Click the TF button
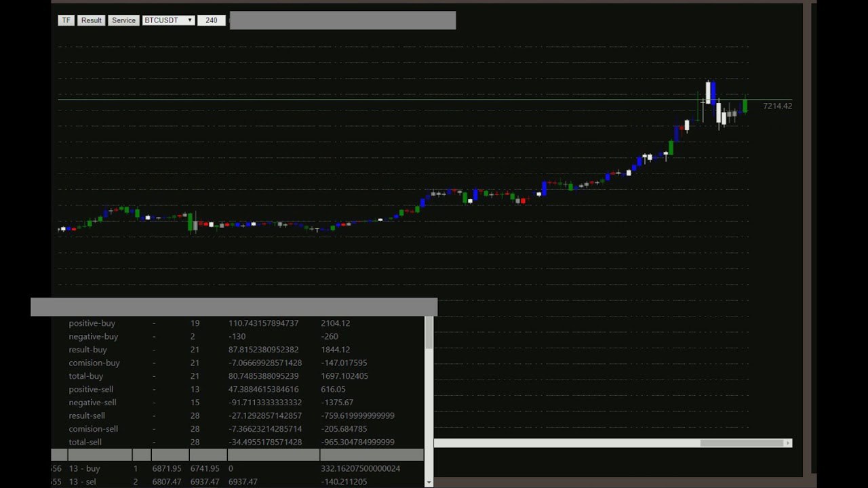This screenshot has height=488, width=868. click(x=66, y=20)
